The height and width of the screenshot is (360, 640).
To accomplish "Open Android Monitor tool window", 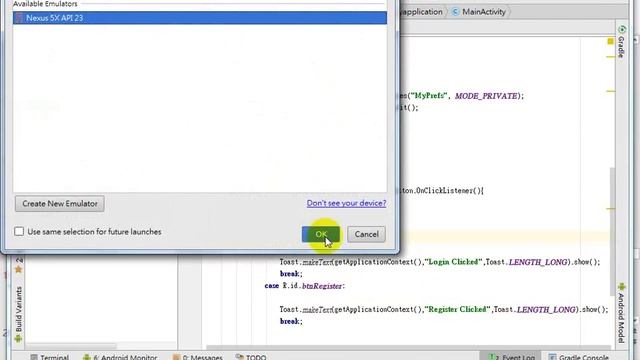I will tap(125, 357).
